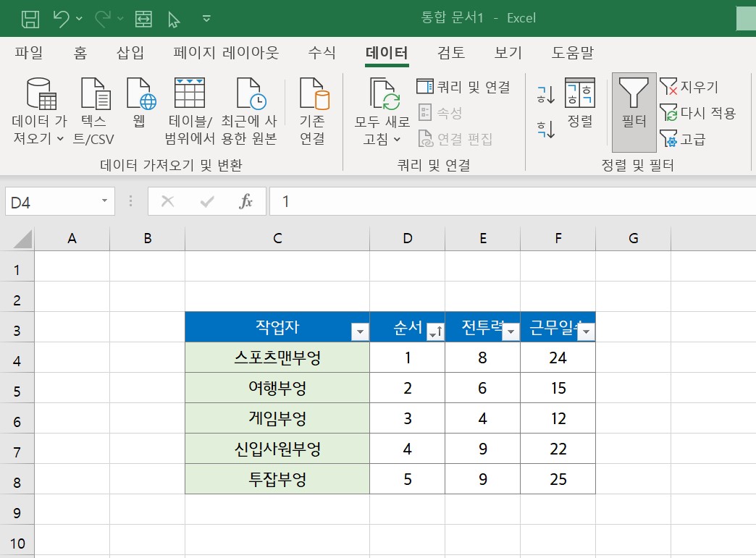Click the formula bar confirm checkmark icon
The image size is (756, 558).
coord(207,201)
